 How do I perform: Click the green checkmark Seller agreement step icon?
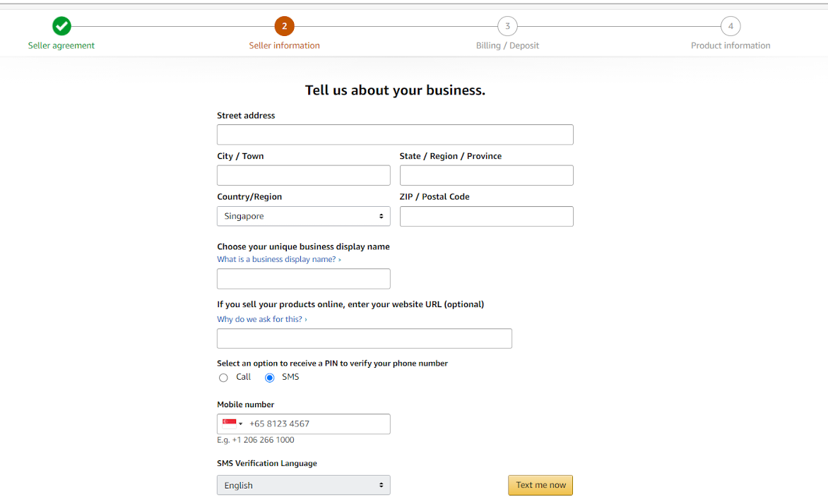[61, 26]
